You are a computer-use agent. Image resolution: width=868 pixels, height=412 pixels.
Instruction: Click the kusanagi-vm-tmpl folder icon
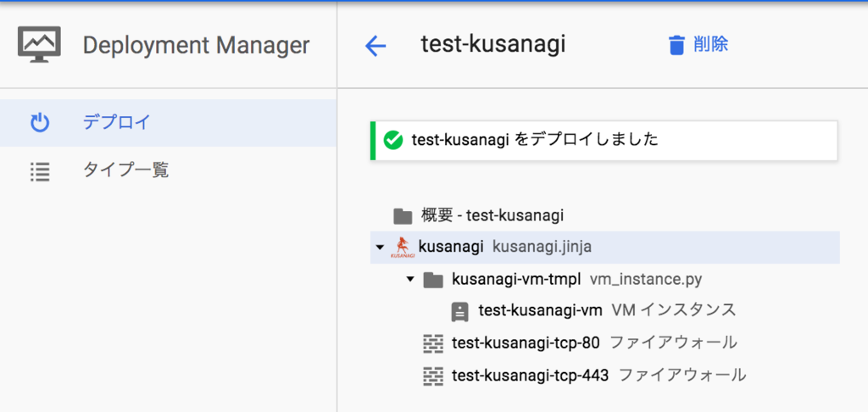(433, 279)
